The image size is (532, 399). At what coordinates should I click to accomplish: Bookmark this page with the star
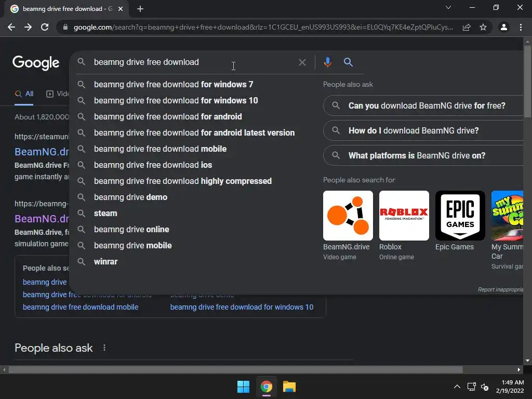coord(483,27)
